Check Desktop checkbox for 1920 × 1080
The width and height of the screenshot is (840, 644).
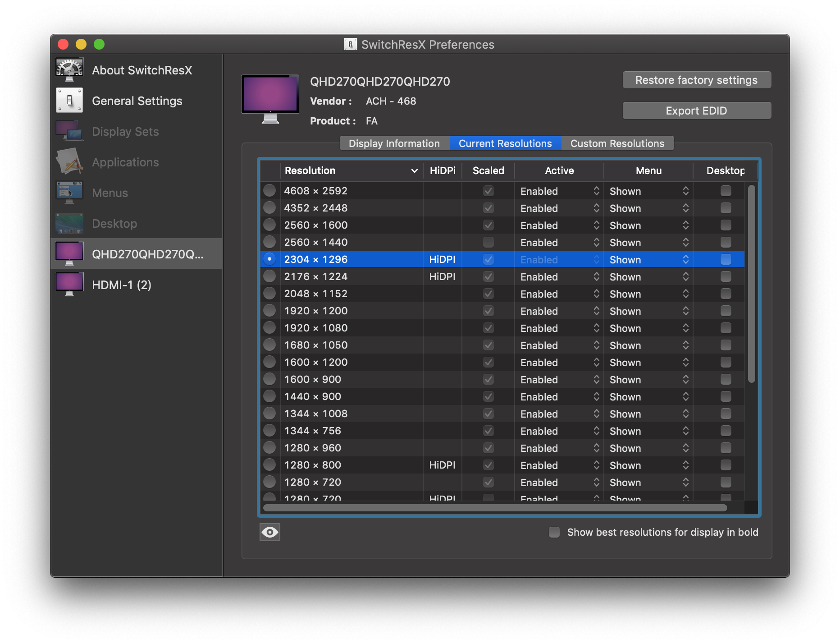[x=726, y=328]
